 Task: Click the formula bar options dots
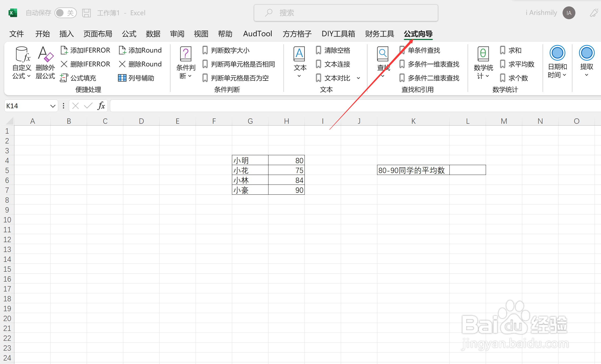coord(63,106)
